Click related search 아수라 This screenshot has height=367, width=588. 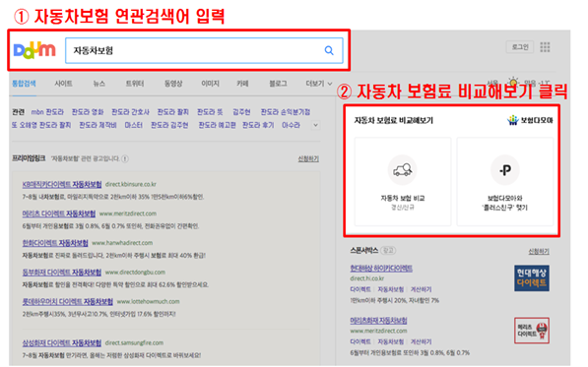pos(291,125)
